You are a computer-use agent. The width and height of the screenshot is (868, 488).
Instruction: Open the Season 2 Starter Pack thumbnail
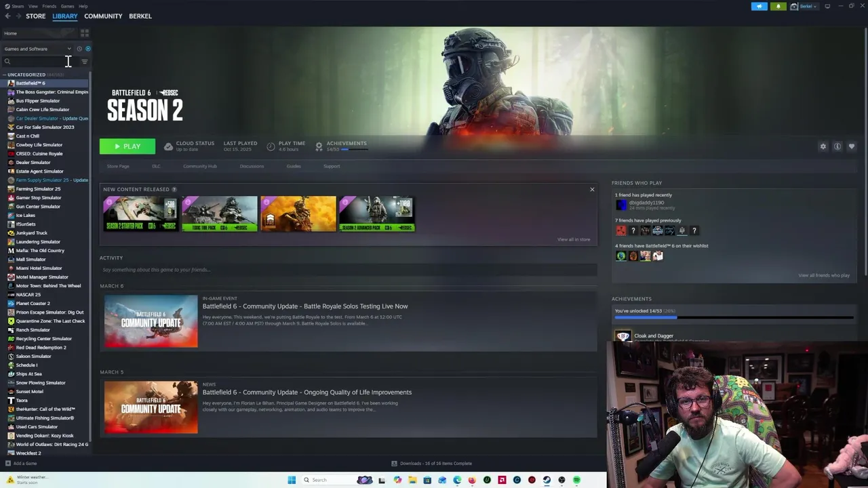141,214
